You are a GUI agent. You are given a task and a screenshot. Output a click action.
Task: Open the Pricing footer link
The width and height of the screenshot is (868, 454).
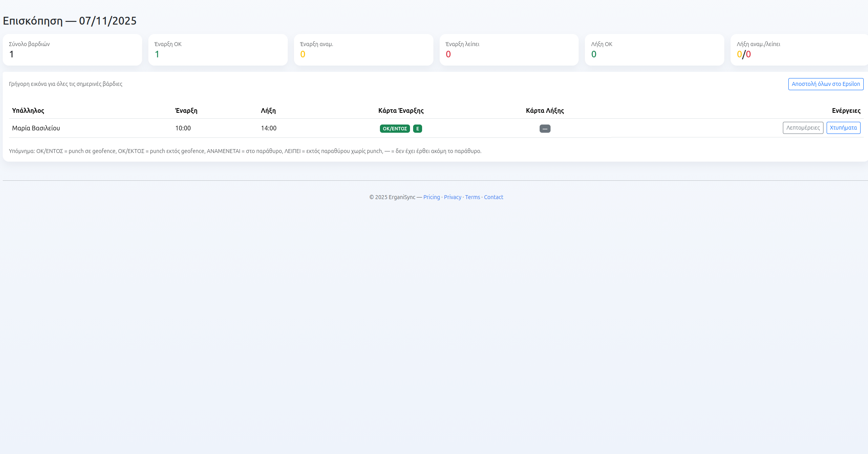[x=431, y=197]
